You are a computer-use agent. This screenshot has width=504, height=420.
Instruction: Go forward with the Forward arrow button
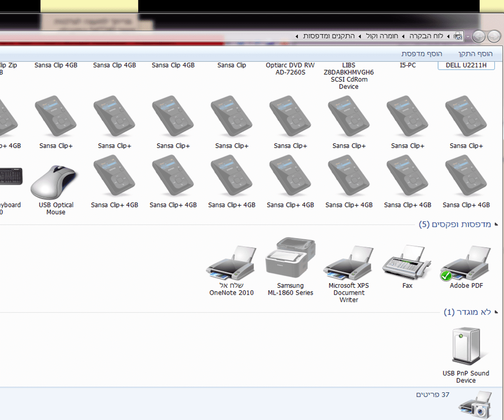(479, 36)
